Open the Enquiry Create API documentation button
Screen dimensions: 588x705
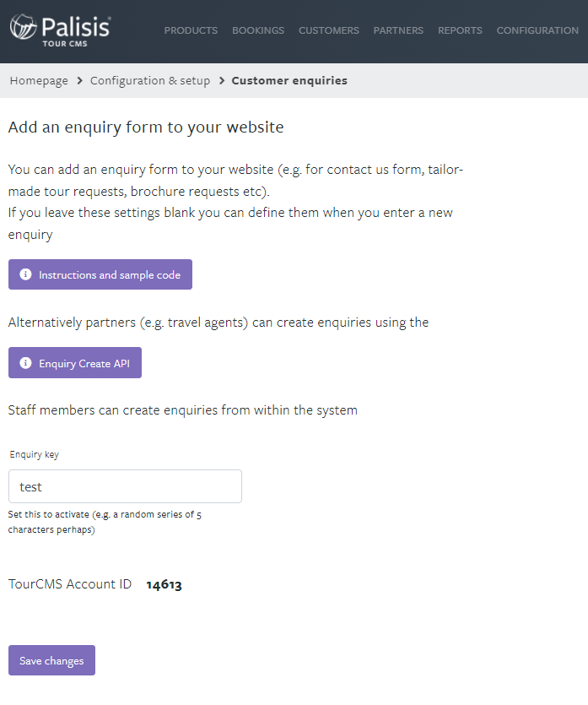[75, 363]
